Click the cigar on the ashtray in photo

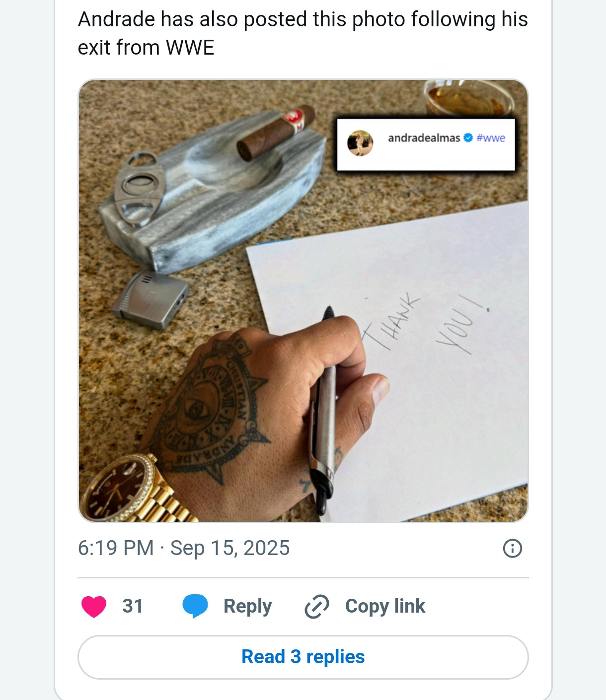(276, 133)
